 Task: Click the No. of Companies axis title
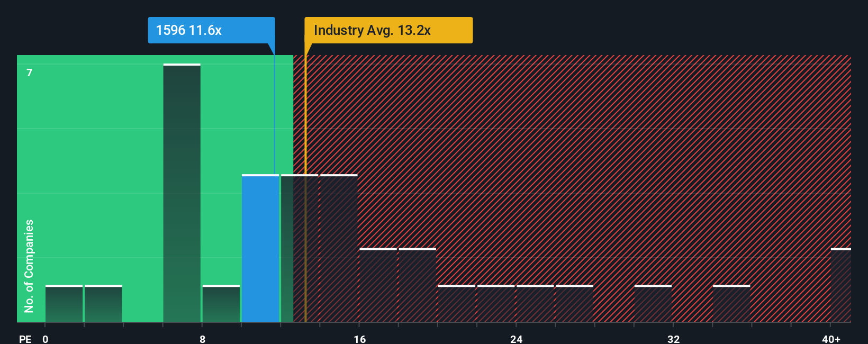pyautogui.click(x=29, y=266)
